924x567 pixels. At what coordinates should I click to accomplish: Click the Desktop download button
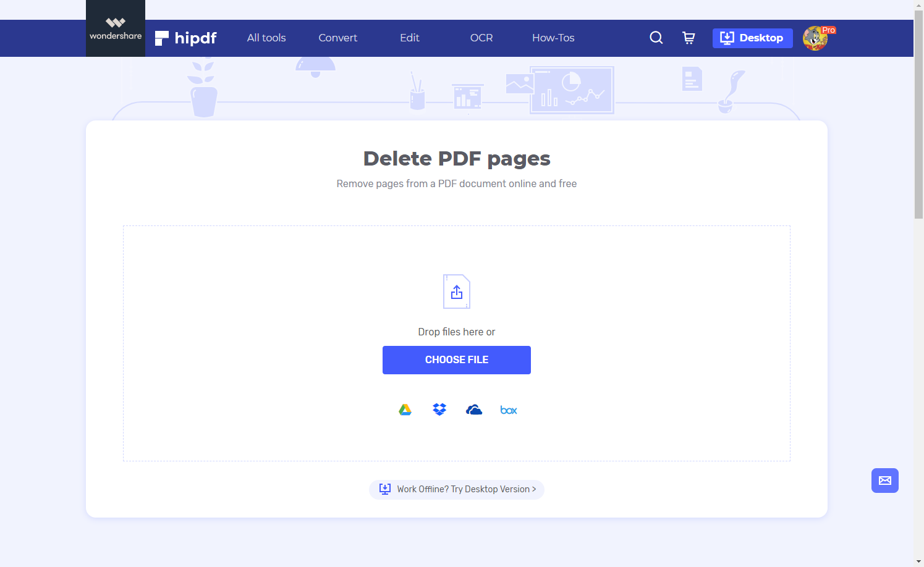(x=752, y=38)
